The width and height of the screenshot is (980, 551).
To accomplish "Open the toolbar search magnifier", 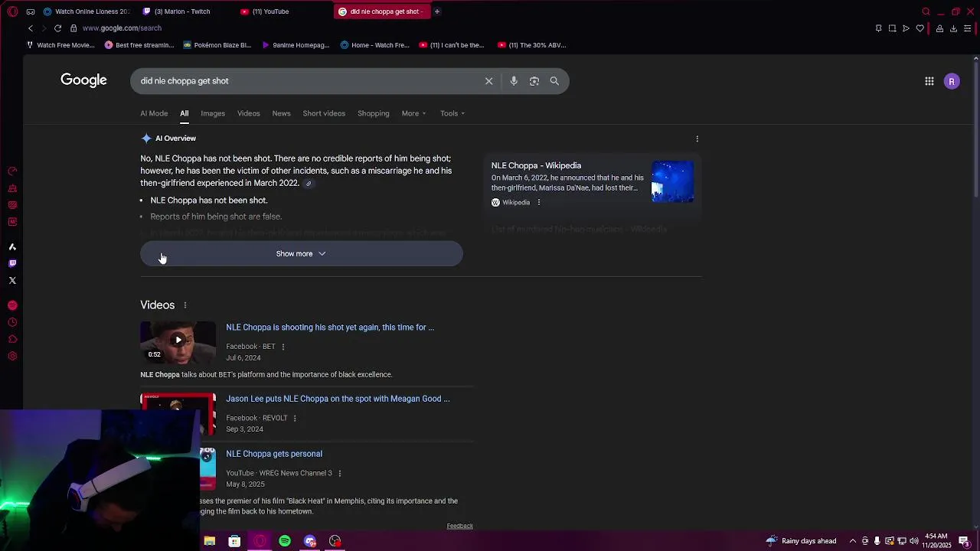I will [926, 11].
